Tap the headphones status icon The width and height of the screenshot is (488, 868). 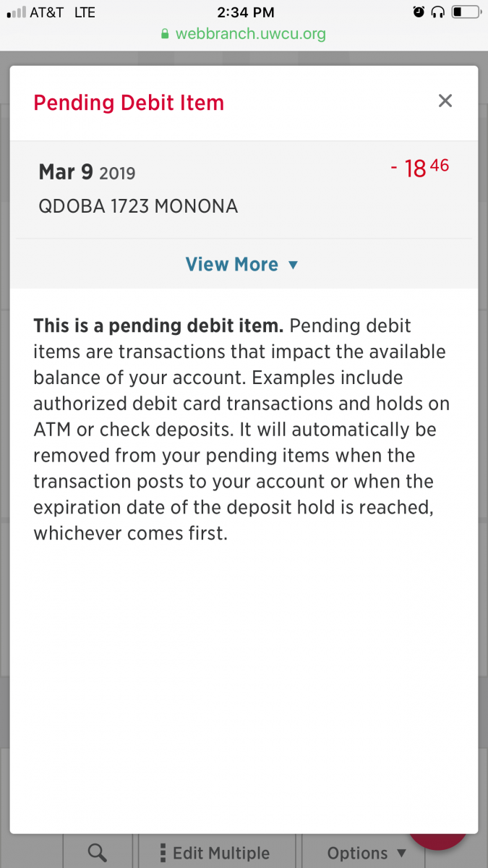(x=437, y=12)
